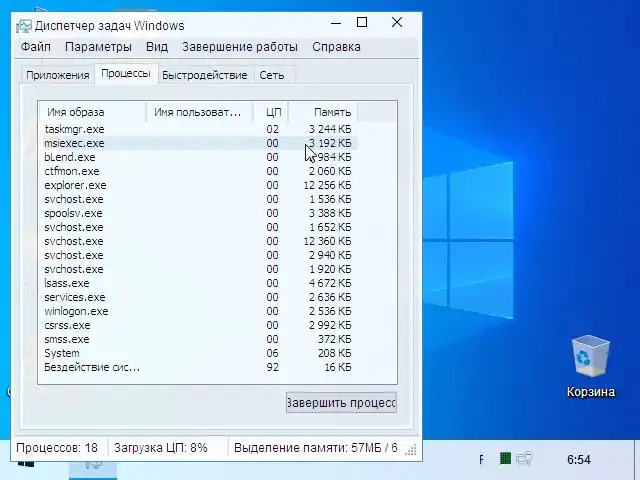Viewport: 640px width, 480px height.
Task: Select the Бездействие системы process row
Action: [198, 367]
